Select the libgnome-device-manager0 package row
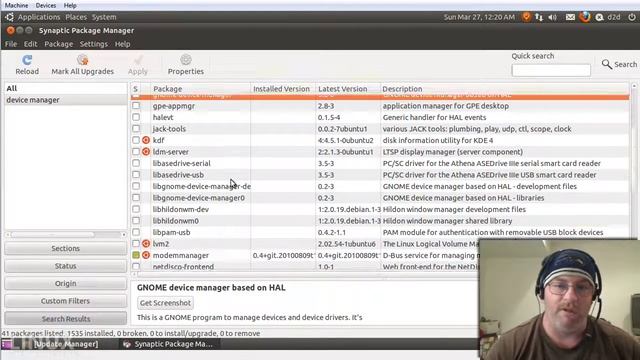This screenshot has height=360, width=640. pyautogui.click(x=380, y=198)
